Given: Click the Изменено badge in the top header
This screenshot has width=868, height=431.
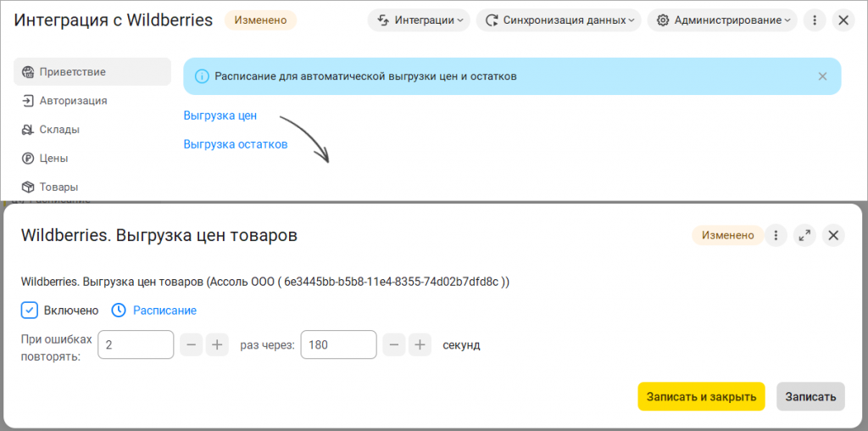Looking at the screenshot, I should click(260, 20).
